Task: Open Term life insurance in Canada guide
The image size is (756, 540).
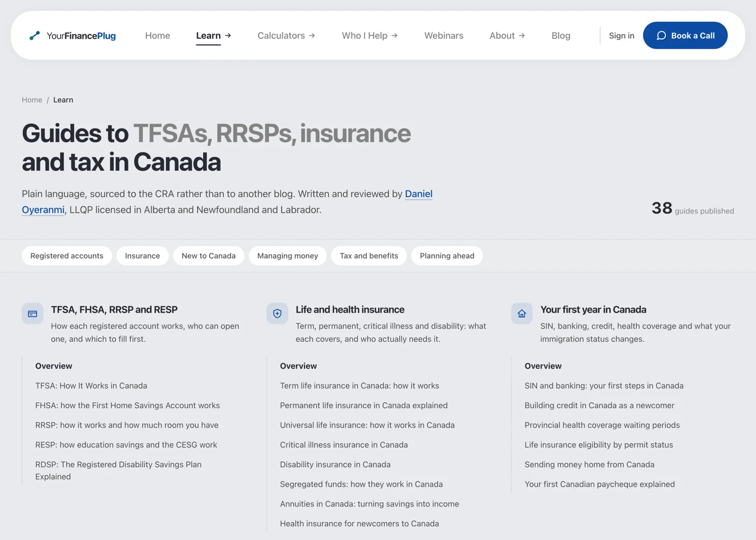Action: tap(360, 386)
